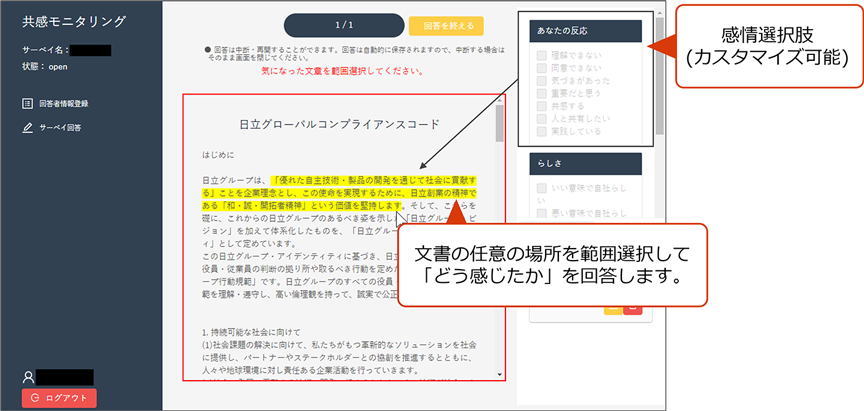864x411 pixels.
Task: Check the 理解できない checkbox
Action: 542,55
